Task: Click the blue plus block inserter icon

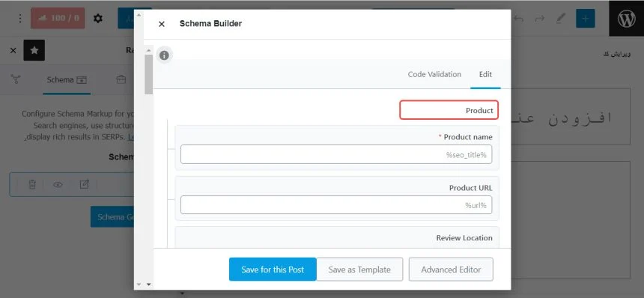Action: 586,19
